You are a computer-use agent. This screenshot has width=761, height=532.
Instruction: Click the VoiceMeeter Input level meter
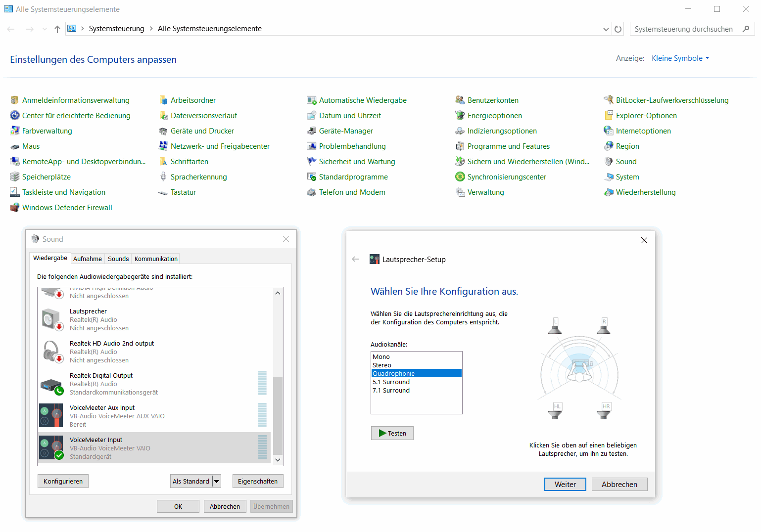coord(263,447)
